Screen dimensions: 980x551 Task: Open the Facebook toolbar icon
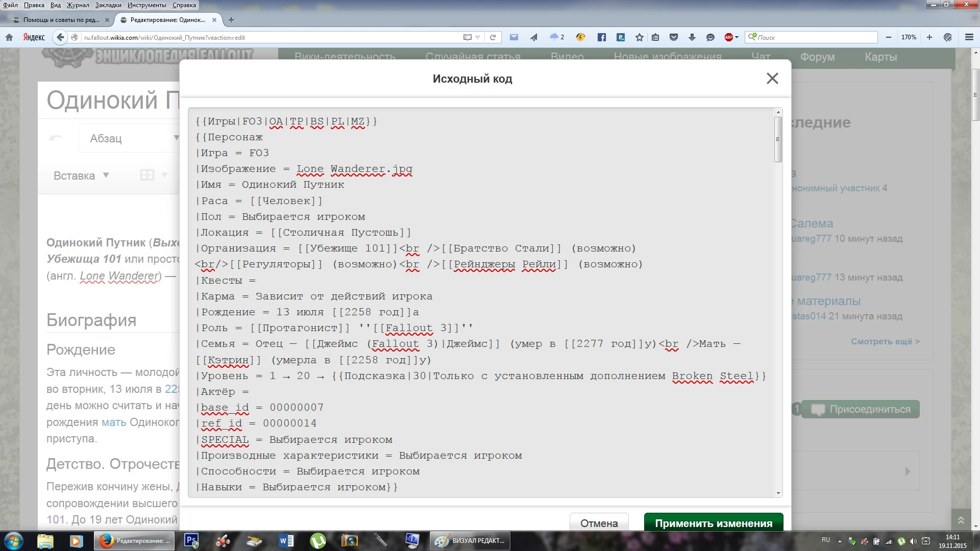point(601,37)
